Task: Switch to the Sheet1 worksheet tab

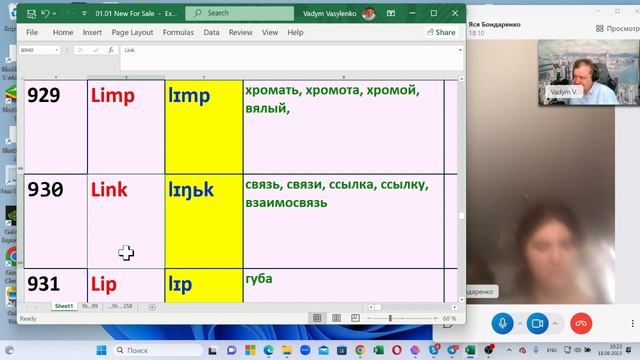Action: 64,306
